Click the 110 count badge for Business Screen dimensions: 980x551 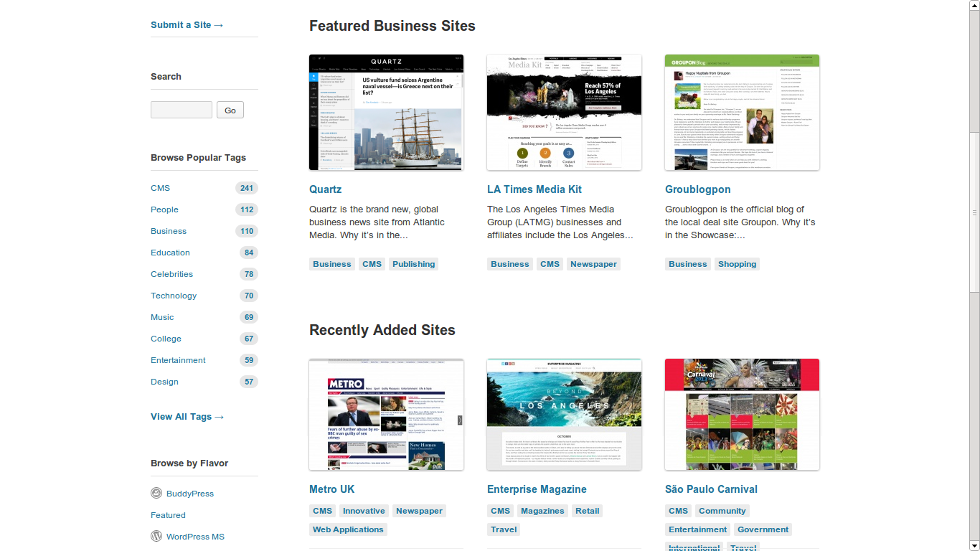pos(247,231)
